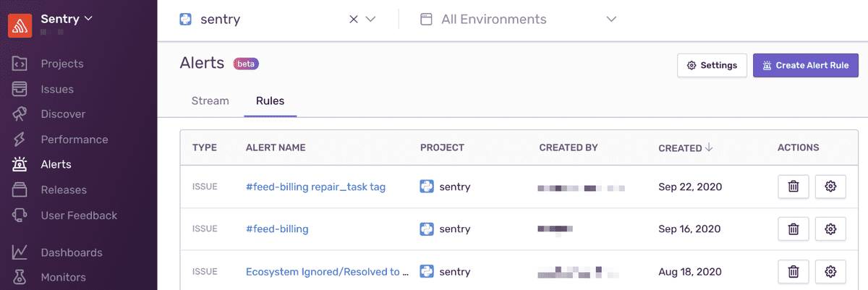Click the Dashboards chart icon
The width and height of the screenshot is (868, 290).
pyautogui.click(x=20, y=252)
